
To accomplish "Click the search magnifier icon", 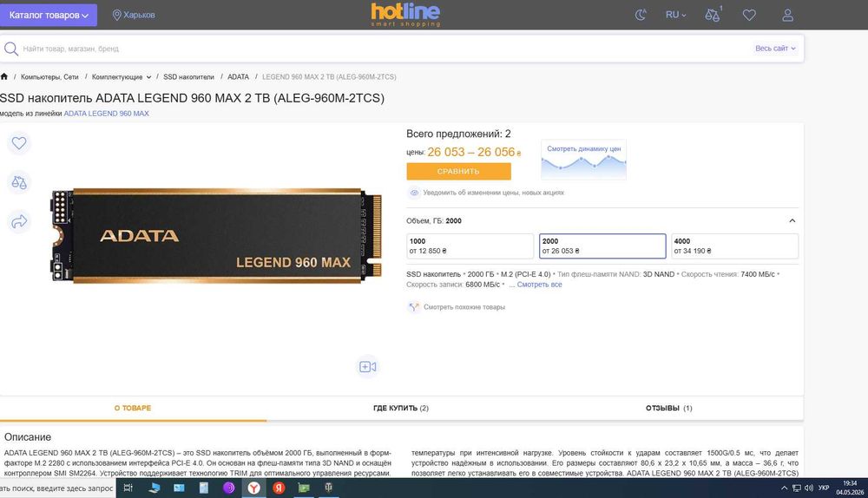I will pyautogui.click(x=11, y=49).
